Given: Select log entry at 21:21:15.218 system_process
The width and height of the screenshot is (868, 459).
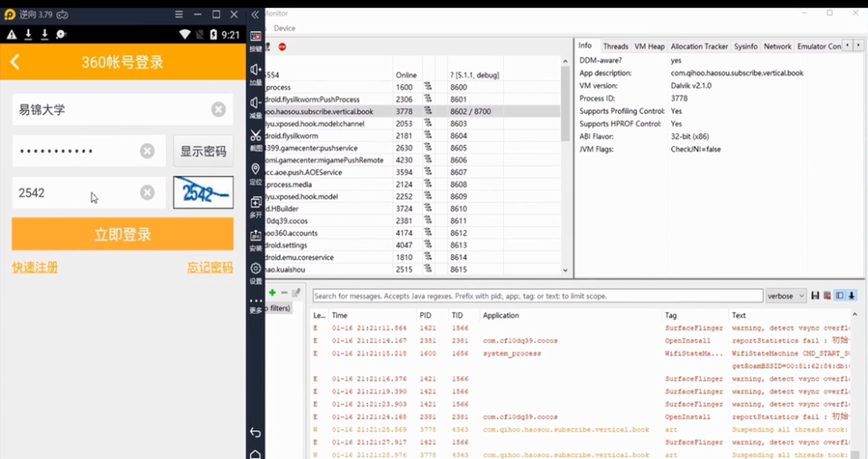Looking at the screenshot, I should point(581,353).
